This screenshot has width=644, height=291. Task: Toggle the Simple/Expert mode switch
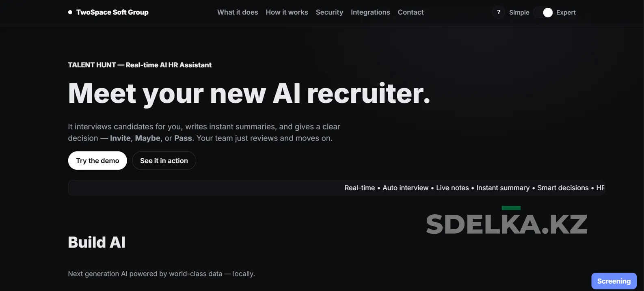(543, 12)
